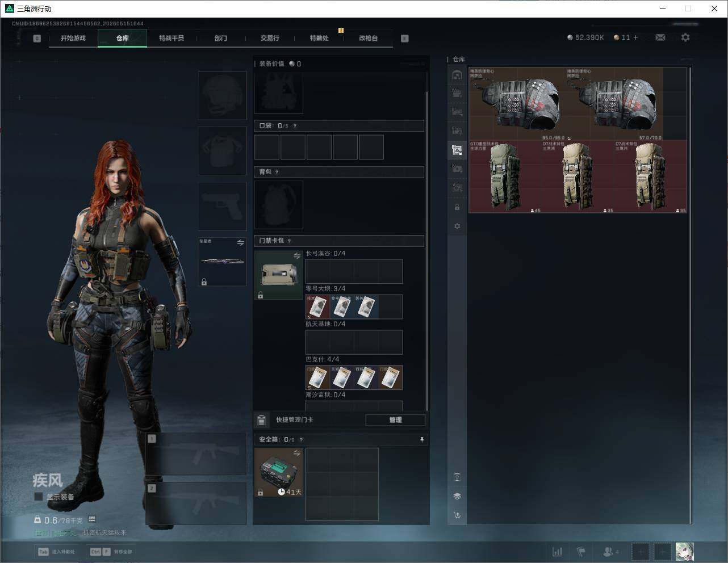Image resolution: width=728 pixels, height=563 pixels.
Task: Switch to the 改枪台 tab
Action: (369, 38)
